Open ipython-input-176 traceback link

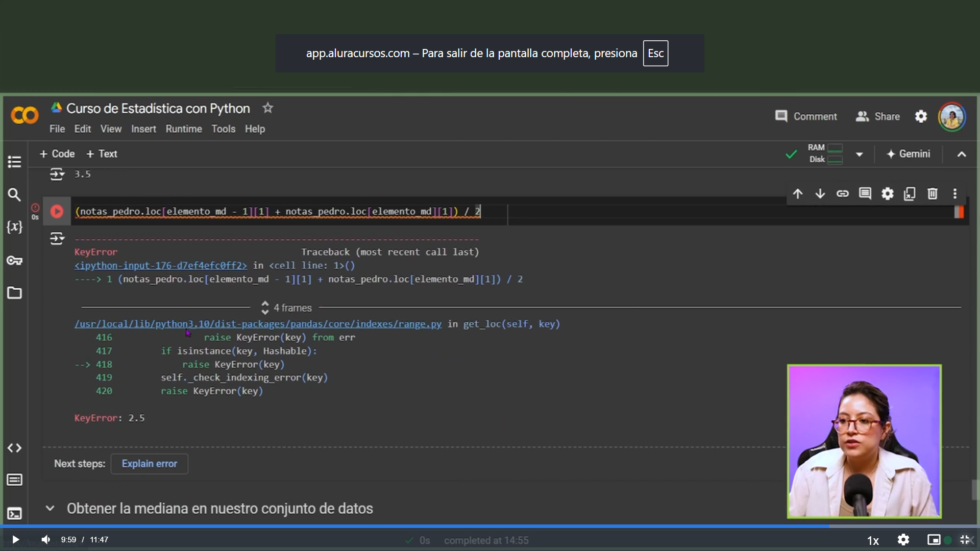[x=161, y=265]
